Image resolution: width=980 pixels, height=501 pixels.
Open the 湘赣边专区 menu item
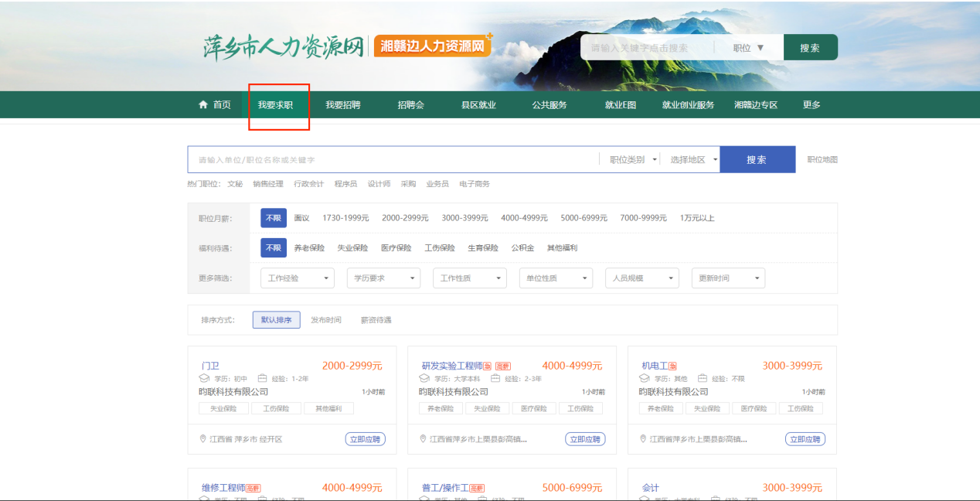coord(756,105)
